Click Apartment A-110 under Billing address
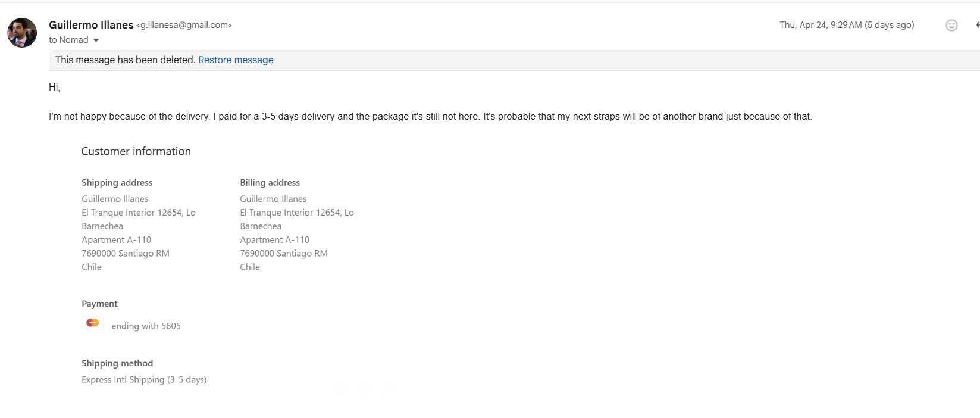This screenshot has height=418, width=980. [x=274, y=240]
